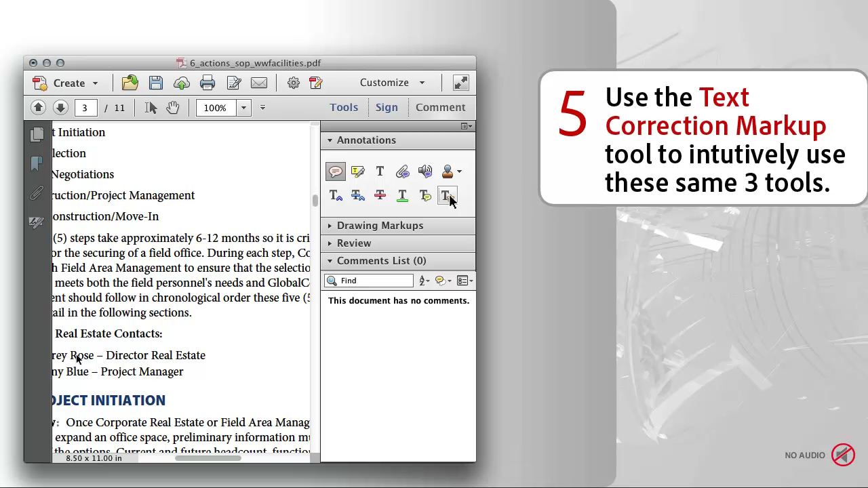Click the Attach File annotation tool
The image size is (868, 488).
(403, 171)
